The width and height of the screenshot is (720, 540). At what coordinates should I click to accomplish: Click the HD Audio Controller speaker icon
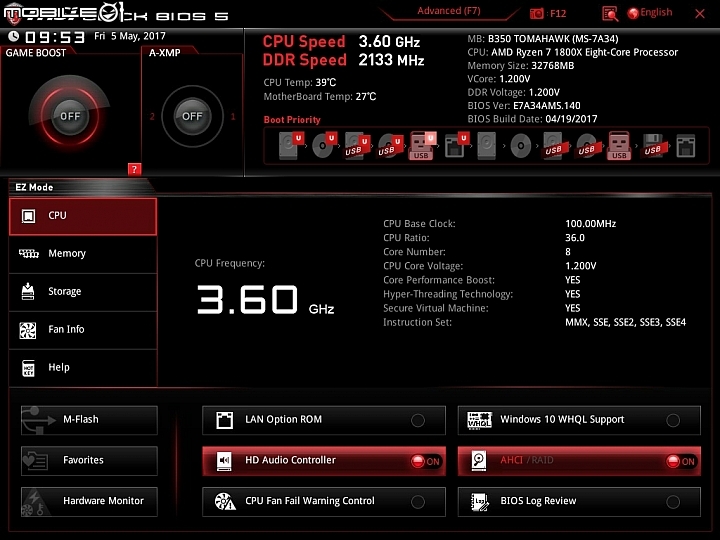click(224, 461)
